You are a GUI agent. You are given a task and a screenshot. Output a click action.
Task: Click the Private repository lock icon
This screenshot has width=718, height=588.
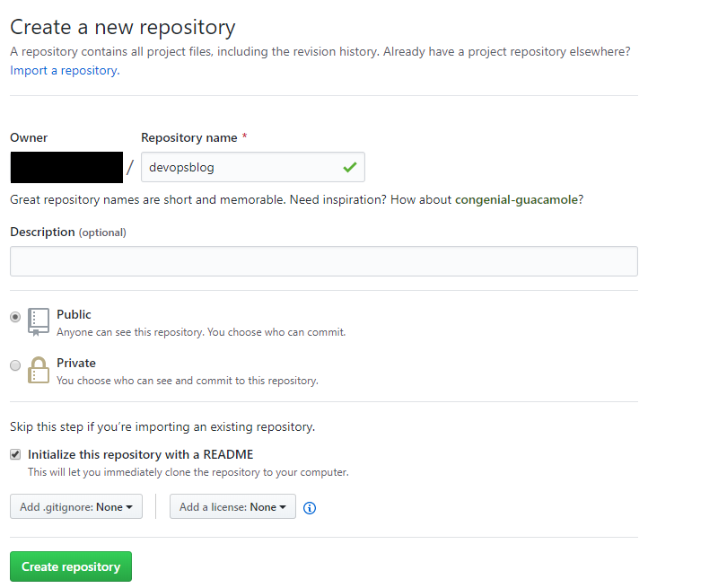coord(39,370)
